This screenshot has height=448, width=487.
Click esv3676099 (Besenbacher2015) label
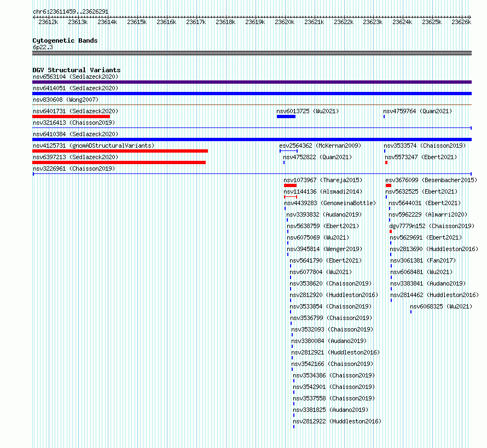click(431, 180)
